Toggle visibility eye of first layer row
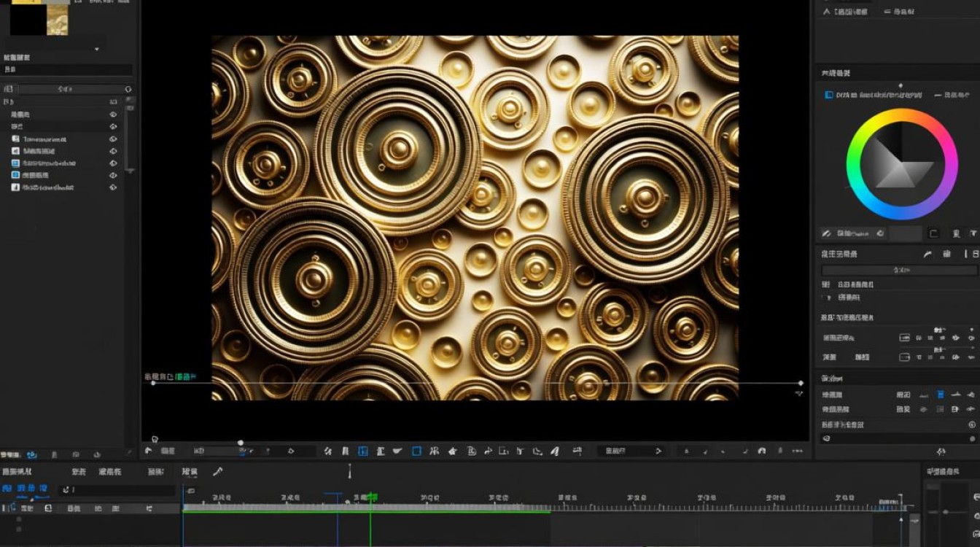The height and width of the screenshot is (547, 980). pyautogui.click(x=113, y=115)
